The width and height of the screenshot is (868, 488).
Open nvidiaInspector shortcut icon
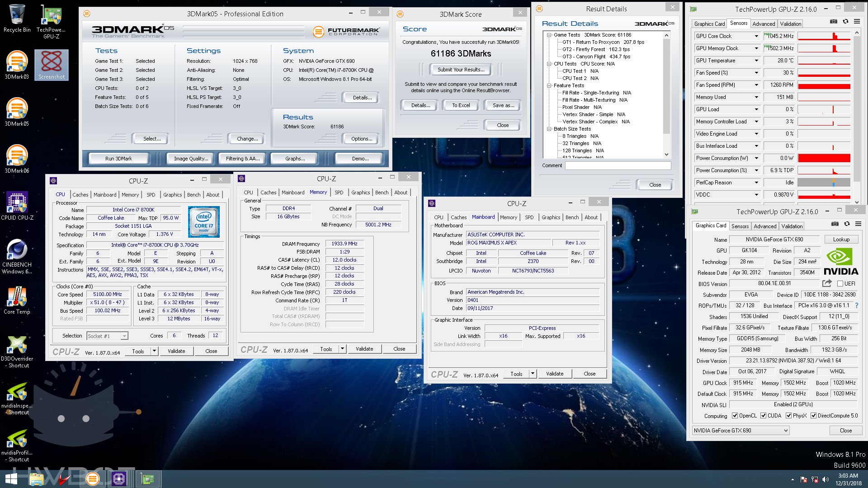(x=17, y=399)
